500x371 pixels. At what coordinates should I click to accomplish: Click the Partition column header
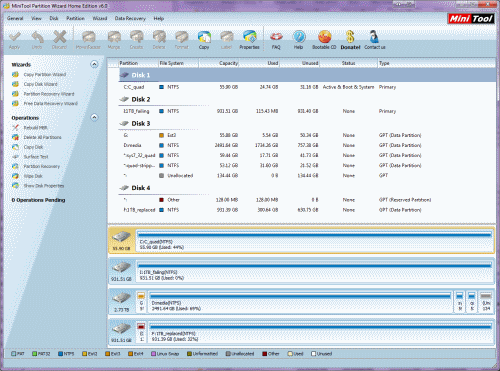coord(138,63)
